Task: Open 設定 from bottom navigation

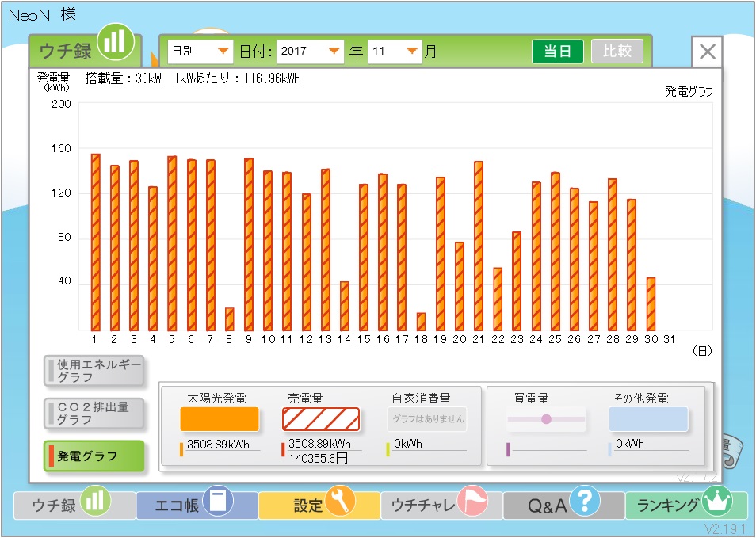Action: click(x=319, y=506)
